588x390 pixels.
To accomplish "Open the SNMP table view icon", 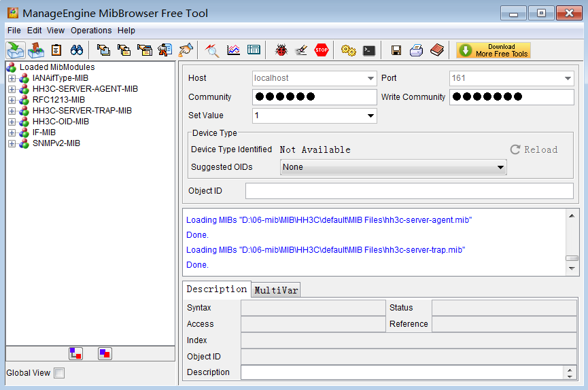I will point(254,50).
